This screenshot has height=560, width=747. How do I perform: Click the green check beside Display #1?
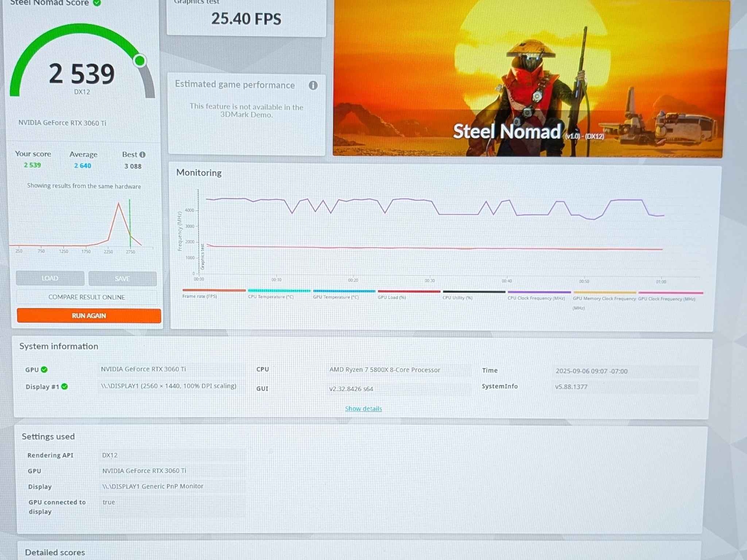click(65, 386)
